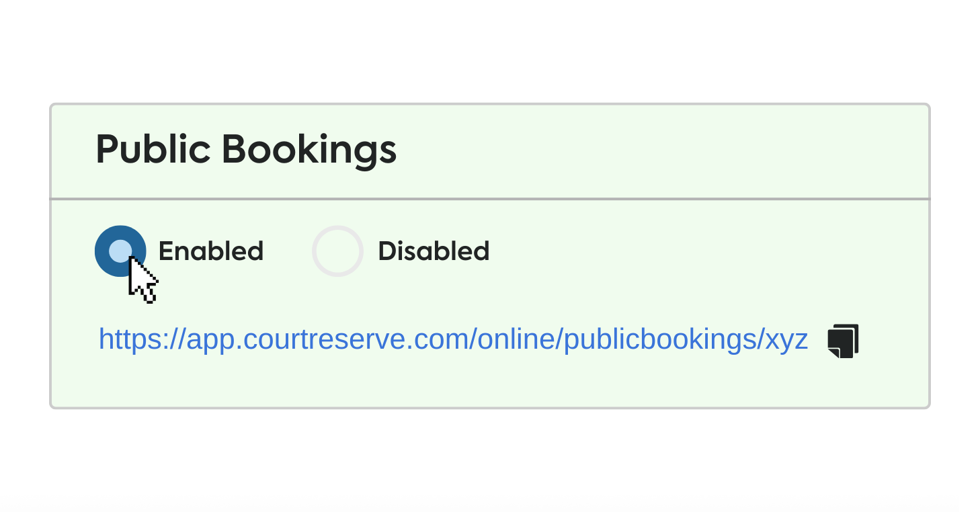Click the "Public Bookings" panel title text

click(246, 149)
